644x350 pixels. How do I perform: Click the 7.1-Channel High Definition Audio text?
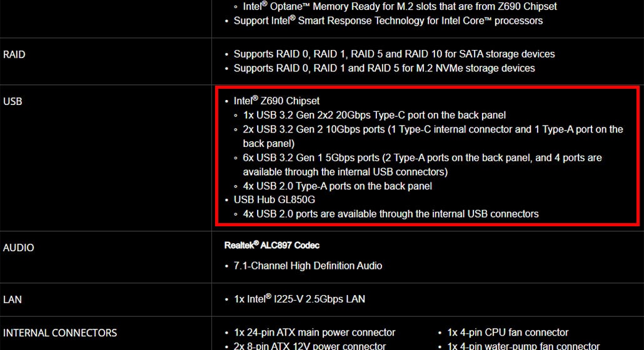tap(308, 266)
